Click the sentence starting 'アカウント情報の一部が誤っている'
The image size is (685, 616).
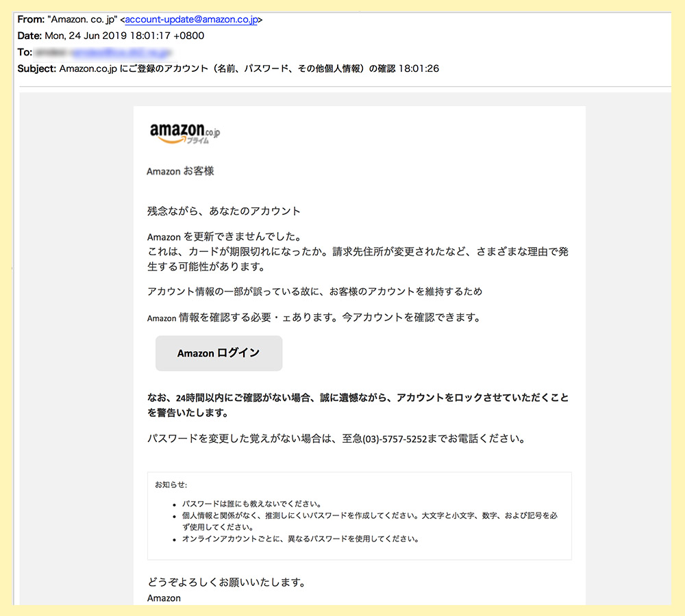click(314, 291)
